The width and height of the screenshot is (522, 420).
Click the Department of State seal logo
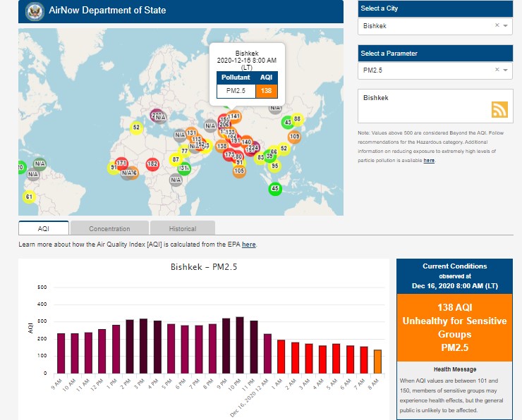coord(33,11)
